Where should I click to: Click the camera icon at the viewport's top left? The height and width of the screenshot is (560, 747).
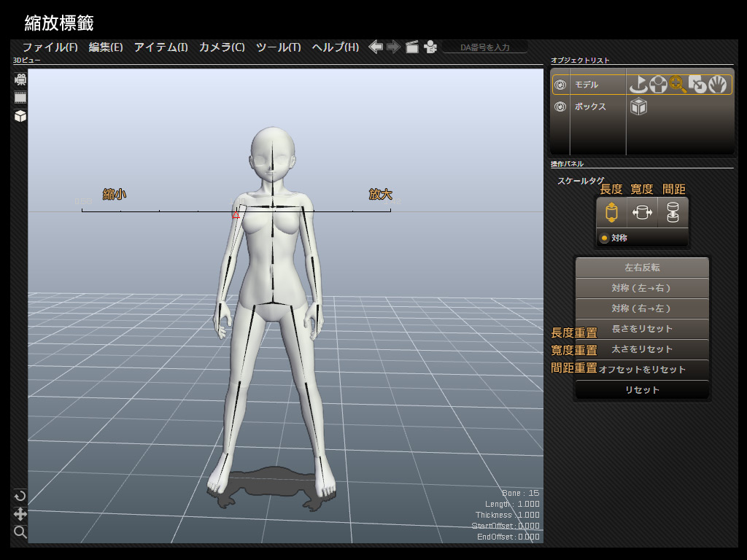pyautogui.click(x=20, y=79)
